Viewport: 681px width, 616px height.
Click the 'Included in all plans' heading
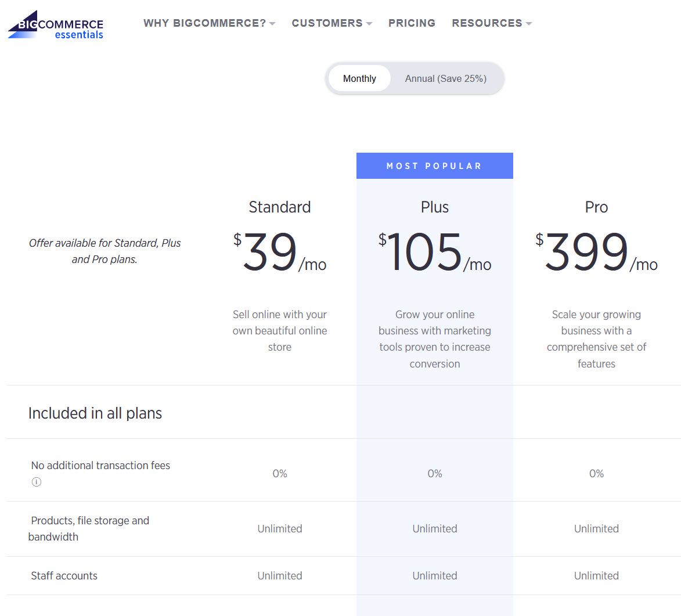coord(95,413)
